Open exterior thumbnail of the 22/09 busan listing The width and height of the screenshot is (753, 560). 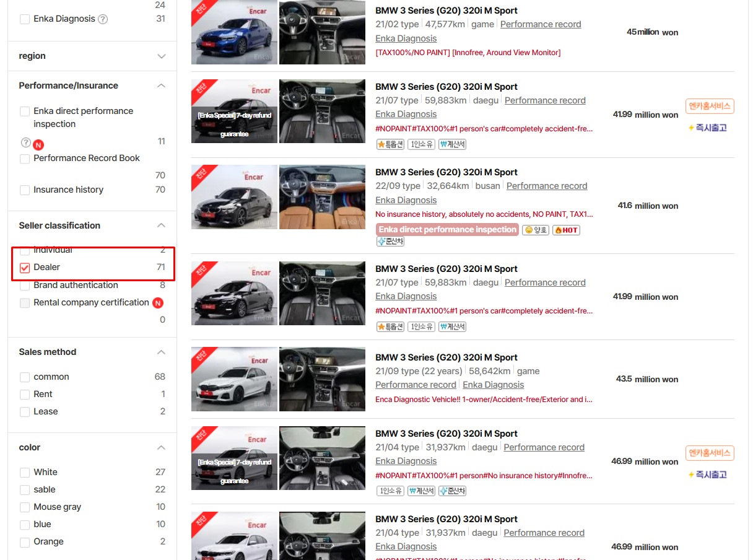pyautogui.click(x=234, y=197)
